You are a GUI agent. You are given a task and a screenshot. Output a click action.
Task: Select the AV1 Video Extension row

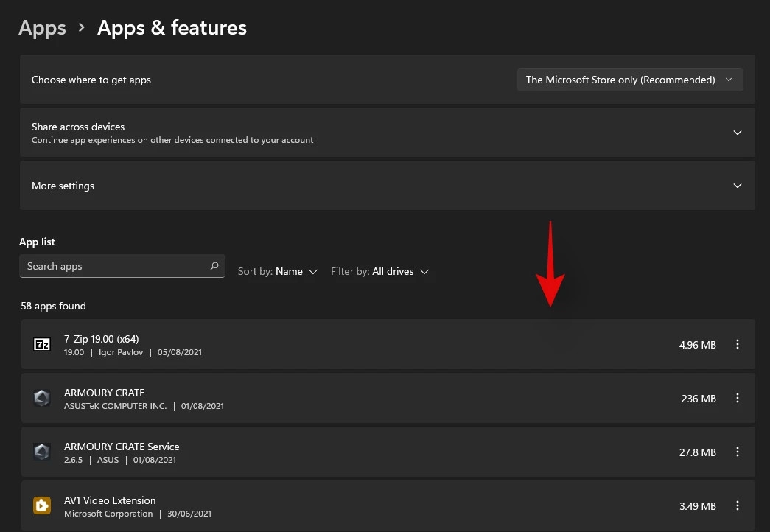click(368, 505)
